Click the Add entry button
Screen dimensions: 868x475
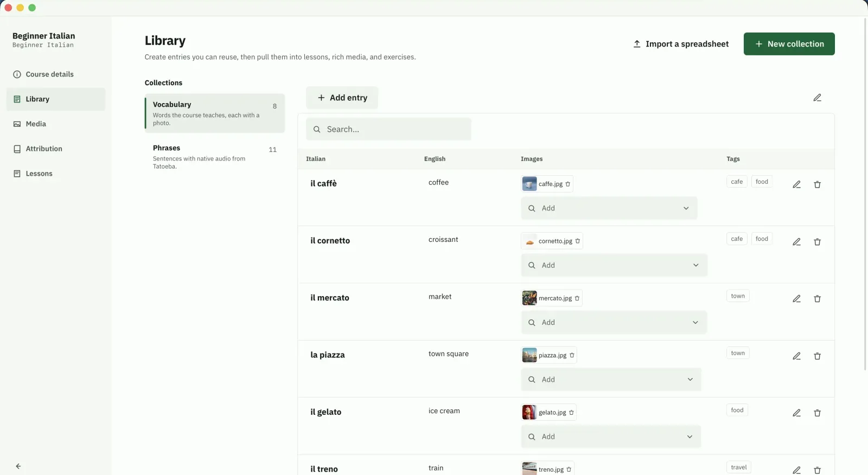pos(342,98)
